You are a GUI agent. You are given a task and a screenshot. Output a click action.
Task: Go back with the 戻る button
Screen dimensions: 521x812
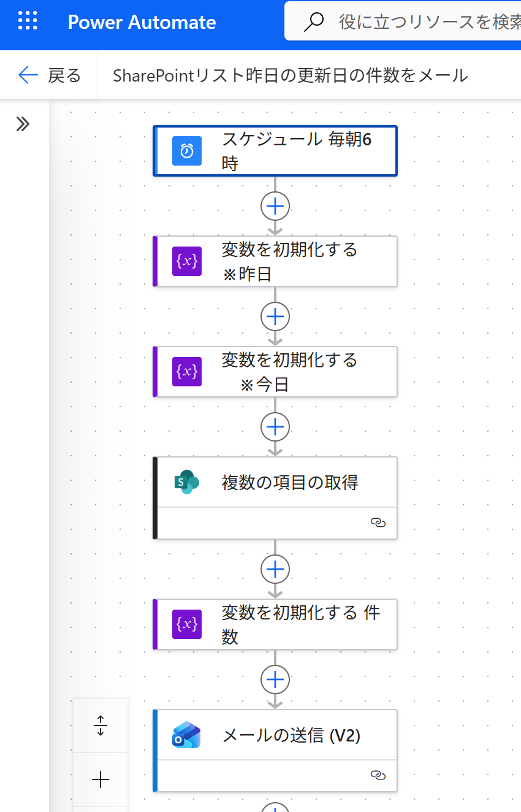(x=50, y=75)
